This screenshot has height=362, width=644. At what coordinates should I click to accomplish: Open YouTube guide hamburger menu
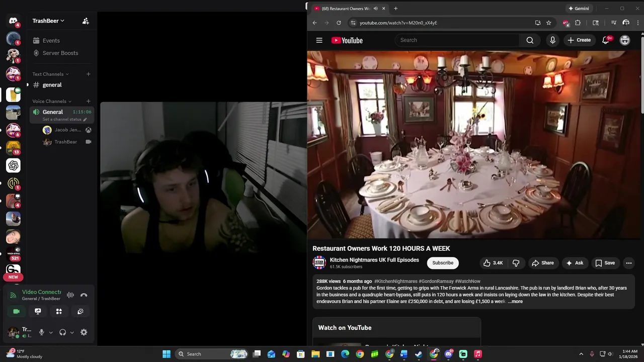(319, 40)
